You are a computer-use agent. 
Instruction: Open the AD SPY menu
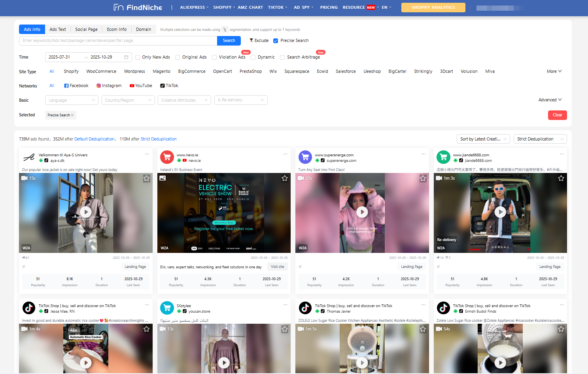(x=303, y=7)
